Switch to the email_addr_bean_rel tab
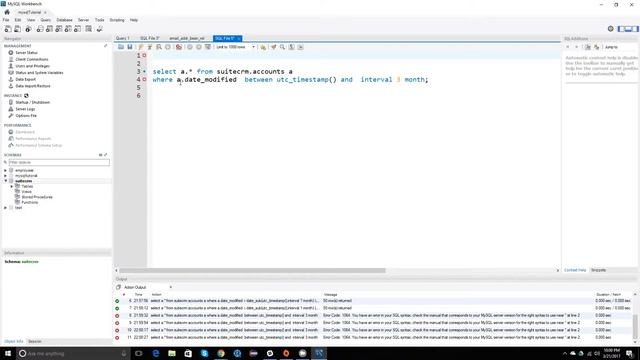640x360 pixels. [187, 38]
